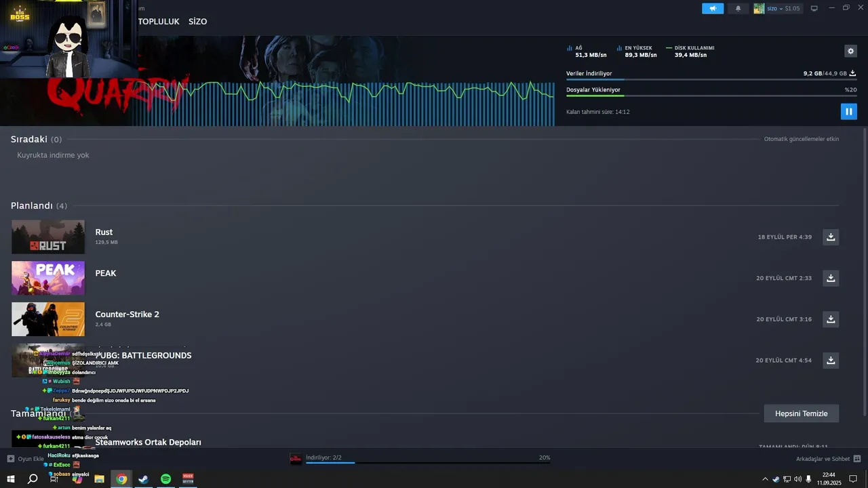This screenshot has height=488, width=868.
Task: Click the announcements megaphone icon
Action: (713, 8)
